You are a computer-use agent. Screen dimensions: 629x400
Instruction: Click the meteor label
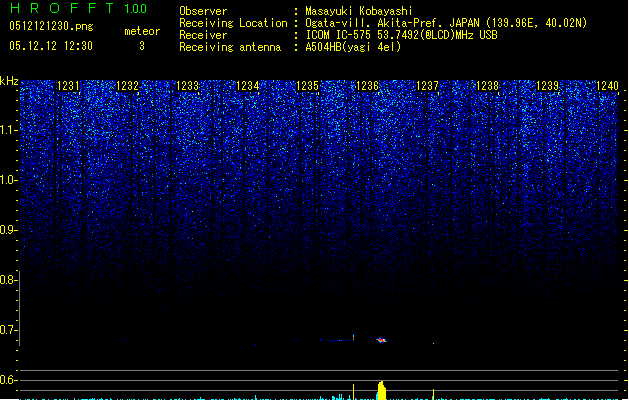click(142, 31)
